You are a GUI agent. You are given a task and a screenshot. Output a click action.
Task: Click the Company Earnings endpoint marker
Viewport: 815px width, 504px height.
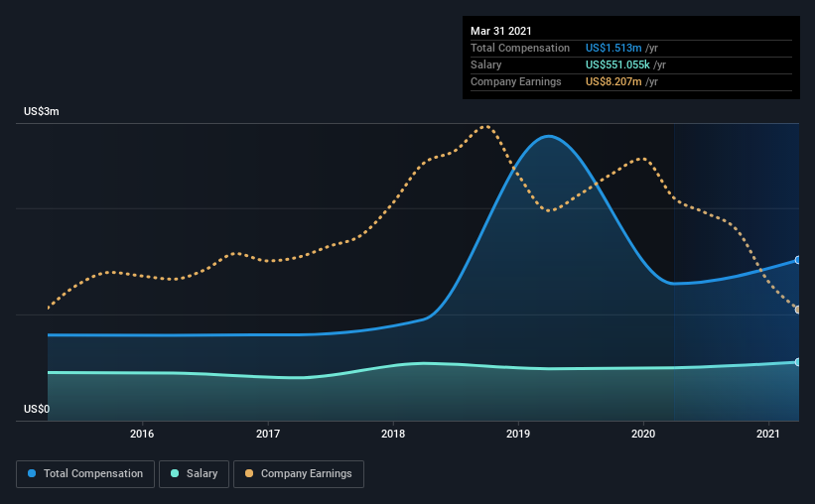[x=797, y=310]
